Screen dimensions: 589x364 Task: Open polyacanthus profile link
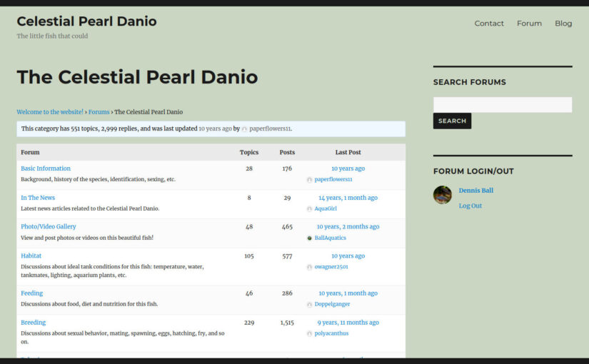tap(331, 333)
